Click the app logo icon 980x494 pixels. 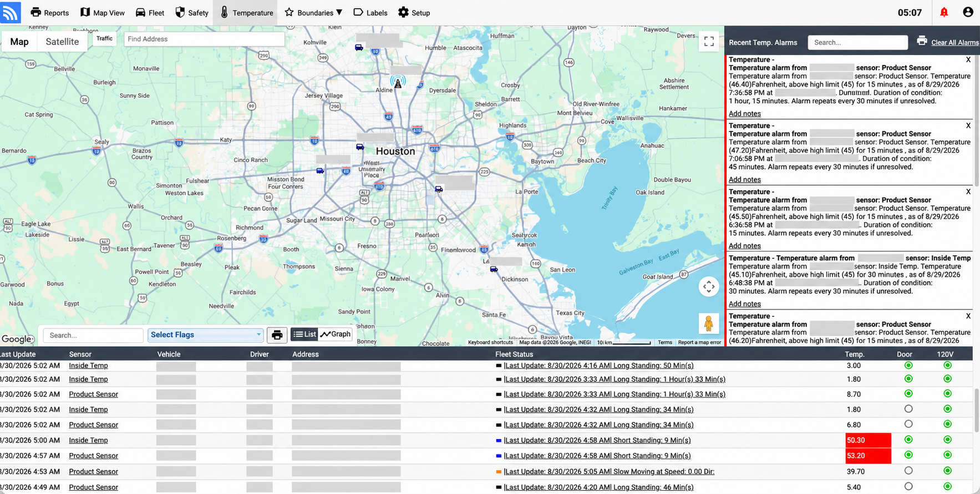coord(11,12)
